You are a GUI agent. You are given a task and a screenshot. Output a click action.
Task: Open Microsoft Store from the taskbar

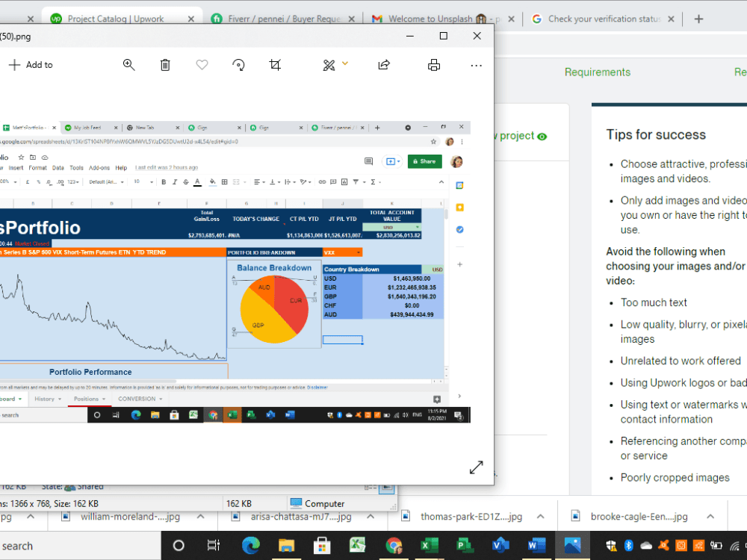tap(322, 545)
